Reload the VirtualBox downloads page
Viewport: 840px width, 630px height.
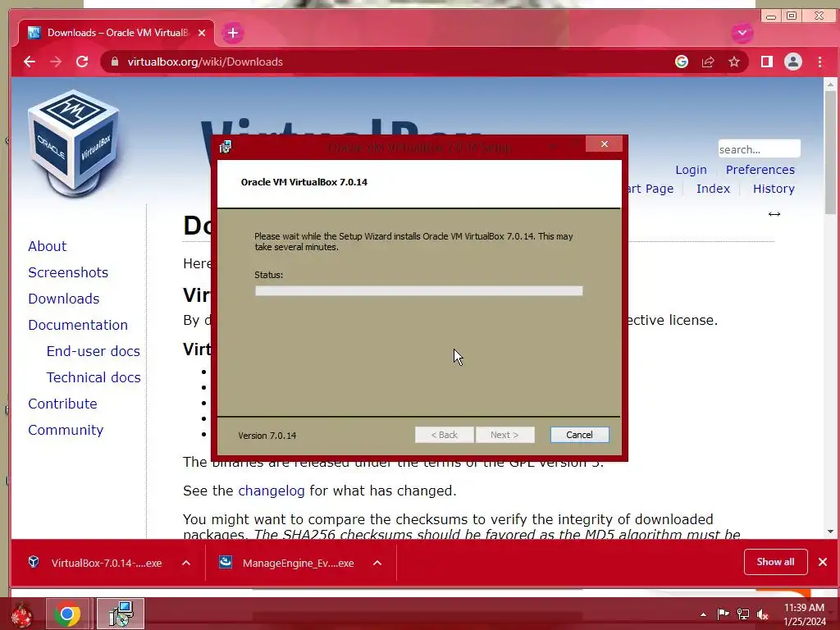[x=82, y=62]
